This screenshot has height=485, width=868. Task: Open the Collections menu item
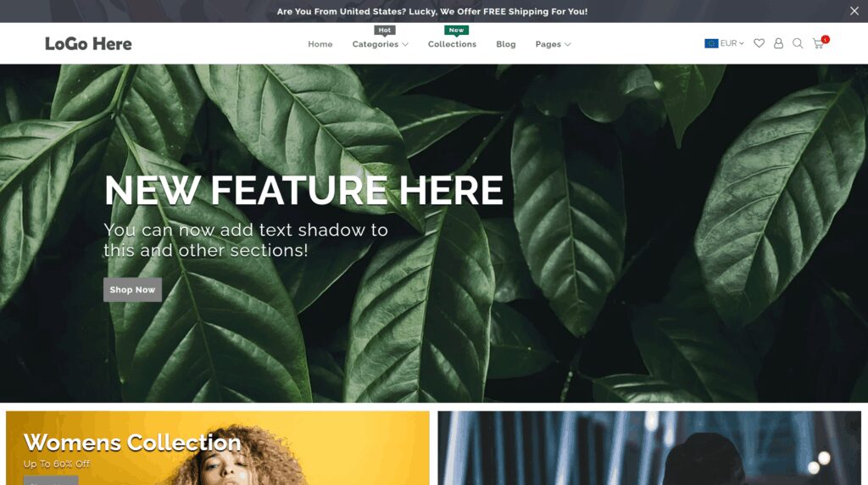pos(452,44)
